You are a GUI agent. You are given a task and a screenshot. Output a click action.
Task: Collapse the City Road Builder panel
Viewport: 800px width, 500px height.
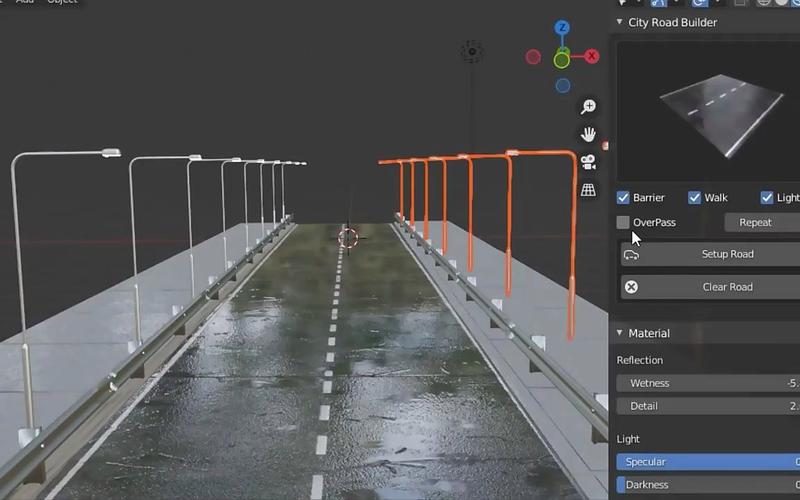point(619,22)
